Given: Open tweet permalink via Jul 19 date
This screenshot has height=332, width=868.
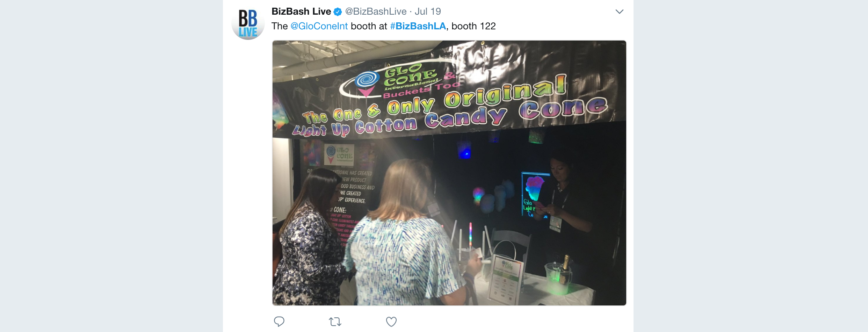Looking at the screenshot, I should (428, 12).
